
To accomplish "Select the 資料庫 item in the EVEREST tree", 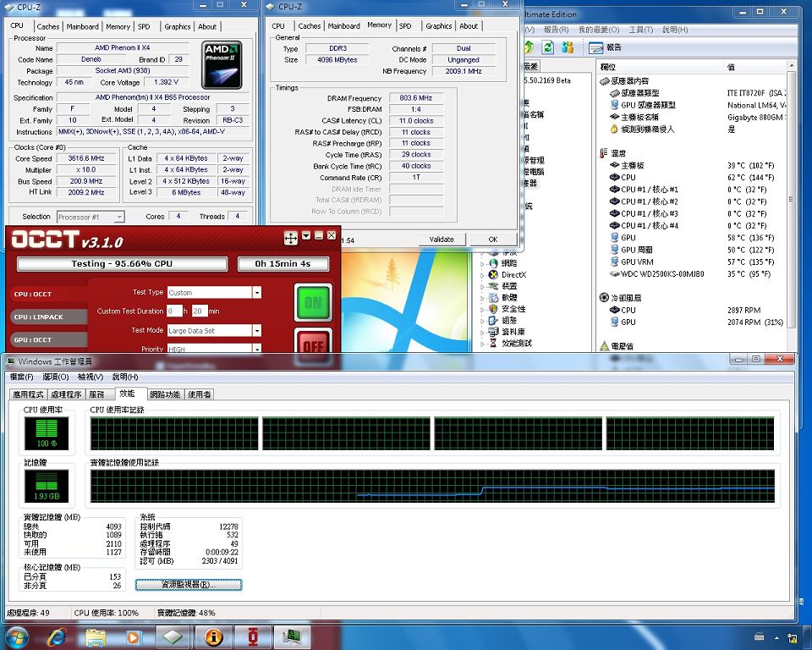I will (513, 332).
